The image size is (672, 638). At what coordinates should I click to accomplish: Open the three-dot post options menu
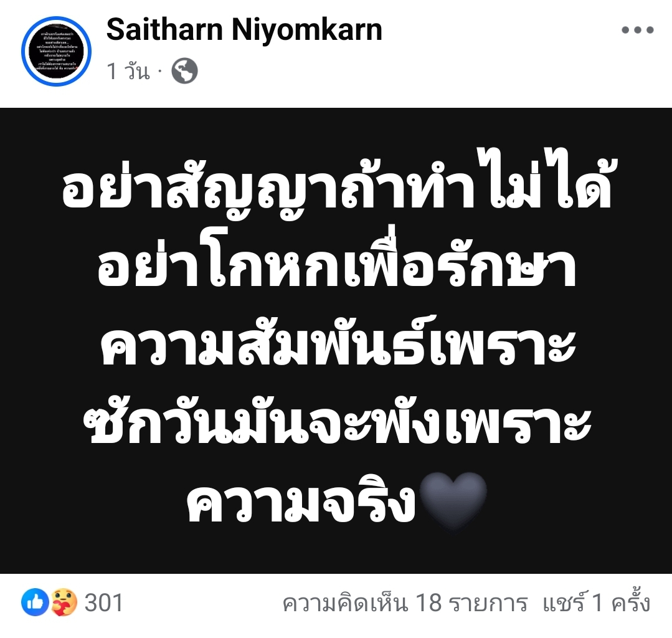click(x=638, y=30)
